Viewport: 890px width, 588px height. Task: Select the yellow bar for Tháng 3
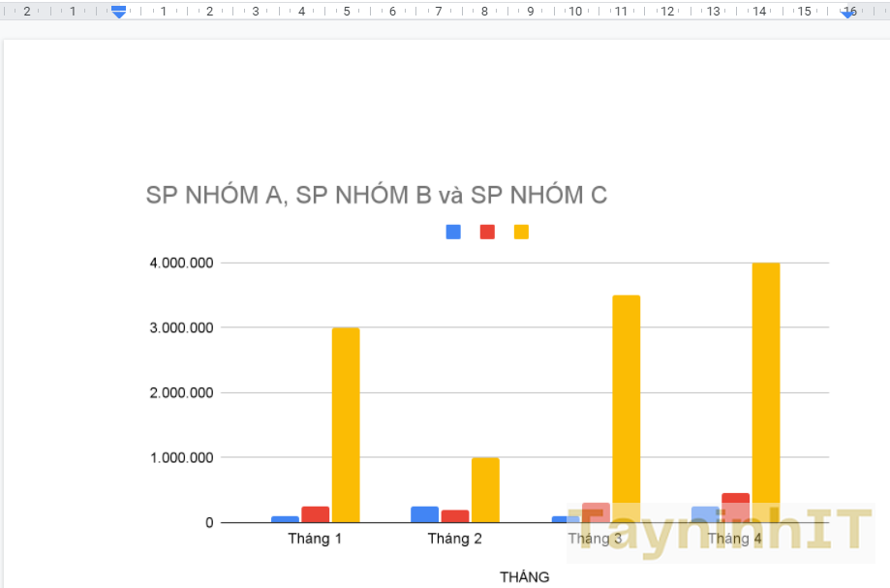626,397
